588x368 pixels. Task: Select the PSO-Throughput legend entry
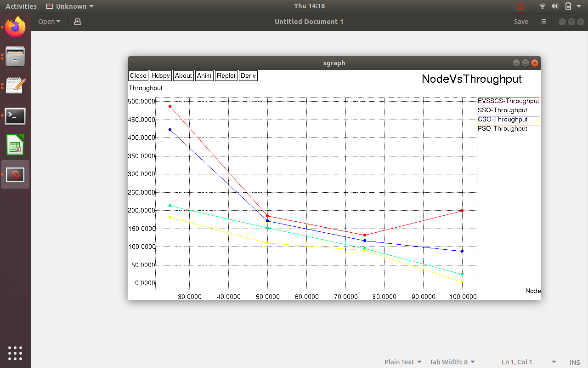point(503,129)
